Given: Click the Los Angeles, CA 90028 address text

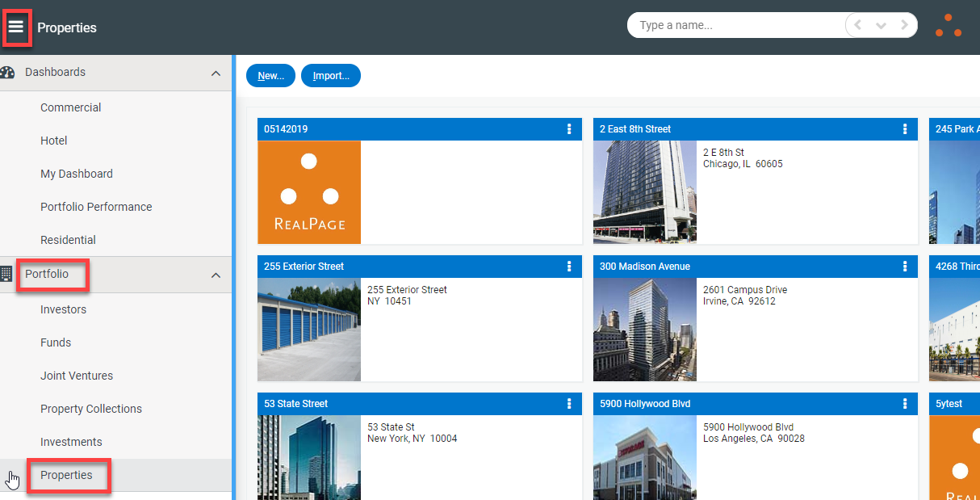Looking at the screenshot, I should [x=754, y=439].
